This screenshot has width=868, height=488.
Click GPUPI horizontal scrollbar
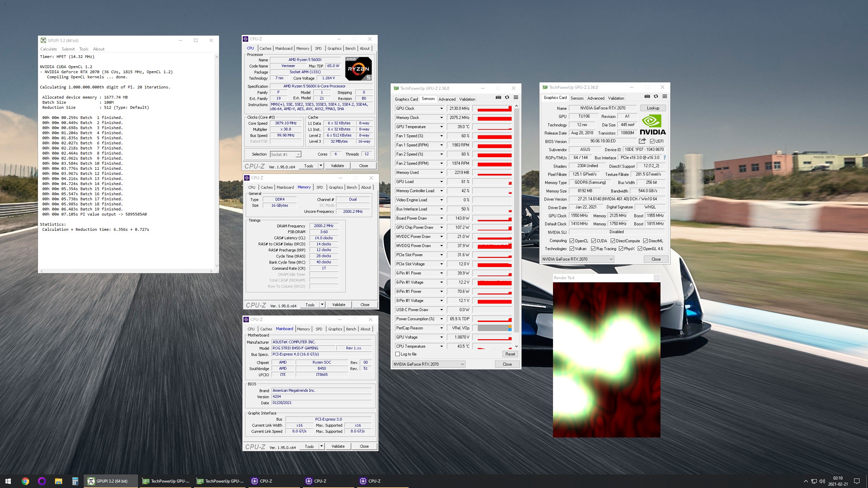(126, 271)
